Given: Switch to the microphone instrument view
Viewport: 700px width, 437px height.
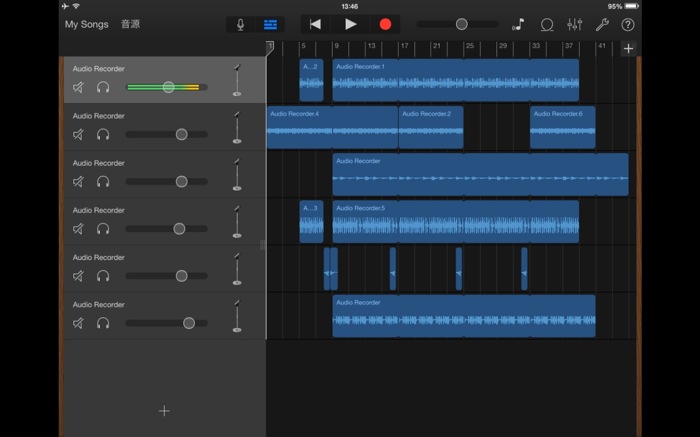Looking at the screenshot, I should [240, 25].
